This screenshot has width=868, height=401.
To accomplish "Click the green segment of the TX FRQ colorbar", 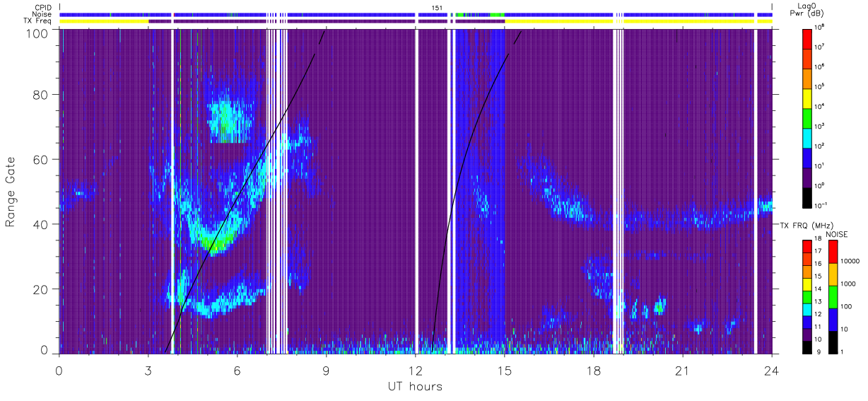I will tap(807, 296).
